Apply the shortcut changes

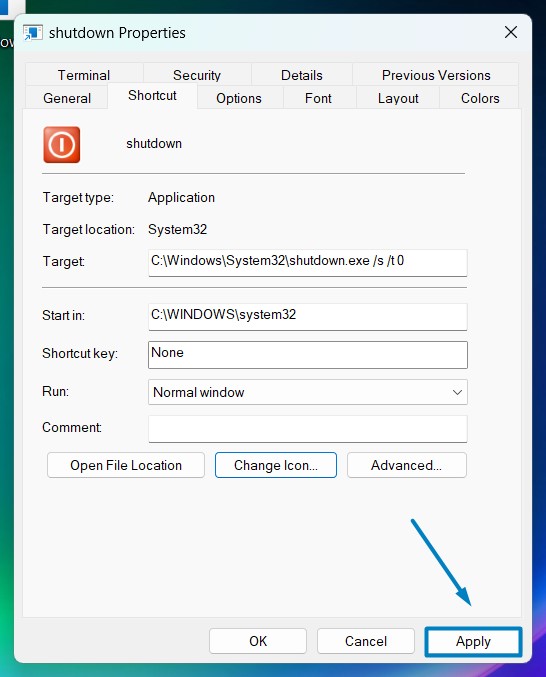tap(473, 642)
